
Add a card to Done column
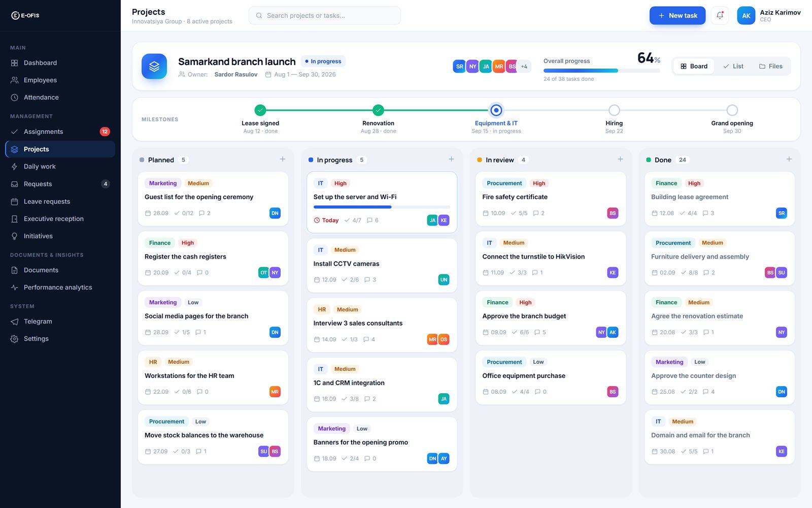tap(789, 160)
